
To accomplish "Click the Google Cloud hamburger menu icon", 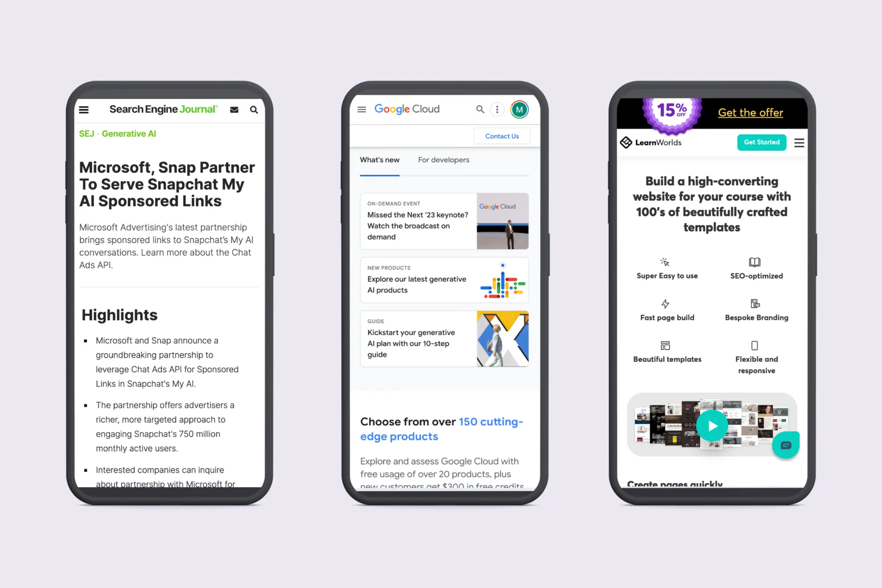I will (363, 109).
